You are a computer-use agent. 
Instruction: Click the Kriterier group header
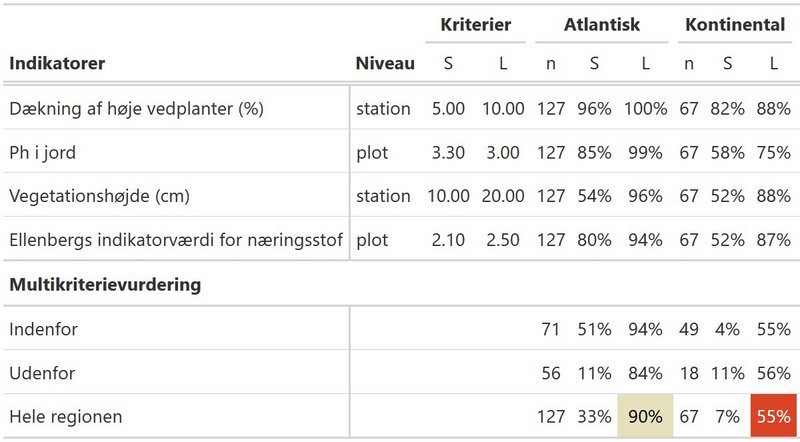476,24
